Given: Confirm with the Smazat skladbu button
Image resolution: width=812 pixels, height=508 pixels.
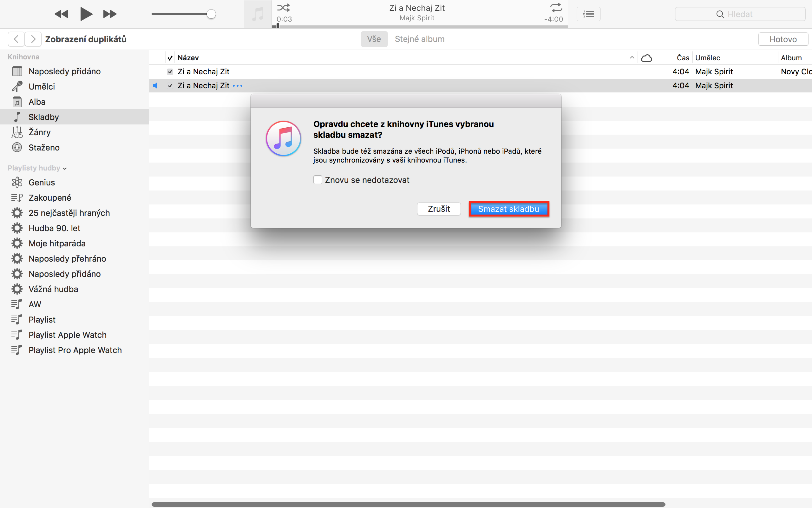Looking at the screenshot, I should point(509,209).
